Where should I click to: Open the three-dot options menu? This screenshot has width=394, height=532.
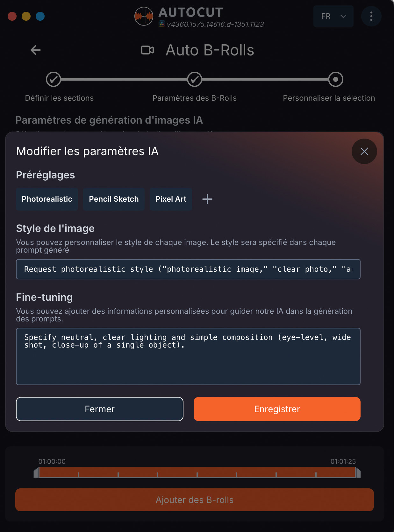[x=371, y=16]
